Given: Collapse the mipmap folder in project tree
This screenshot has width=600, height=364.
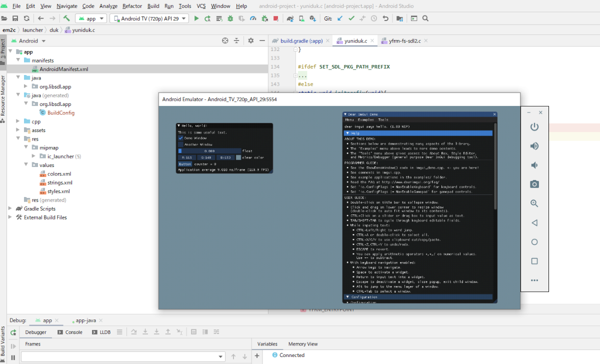Looking at the screenshot, I should (26, 148).
